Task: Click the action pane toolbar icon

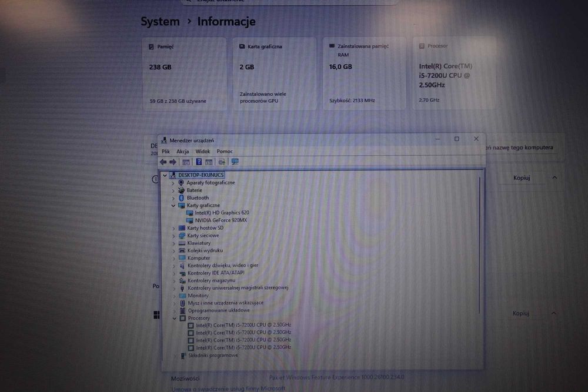Action: 209,162
